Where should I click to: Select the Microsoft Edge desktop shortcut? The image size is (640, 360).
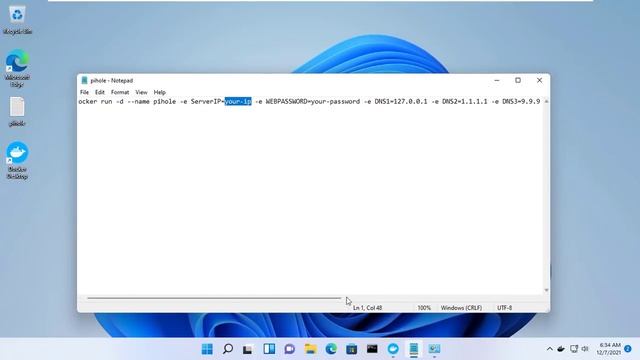(x=17, y=68)
